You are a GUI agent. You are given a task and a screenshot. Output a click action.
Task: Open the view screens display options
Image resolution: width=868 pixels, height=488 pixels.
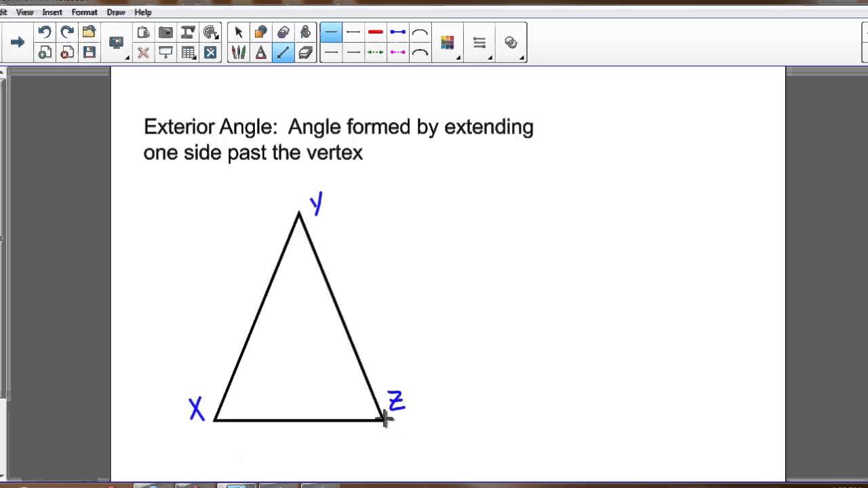(x=117, y=42)
